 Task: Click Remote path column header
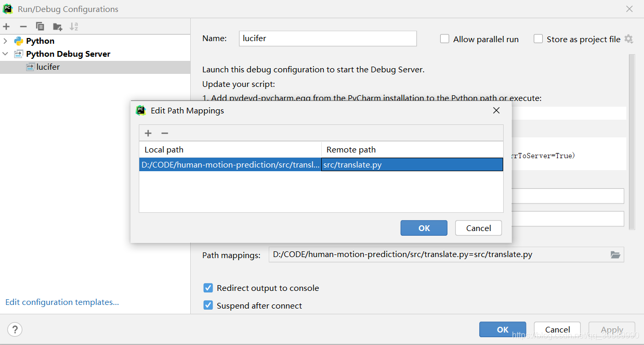pos(412,149)
